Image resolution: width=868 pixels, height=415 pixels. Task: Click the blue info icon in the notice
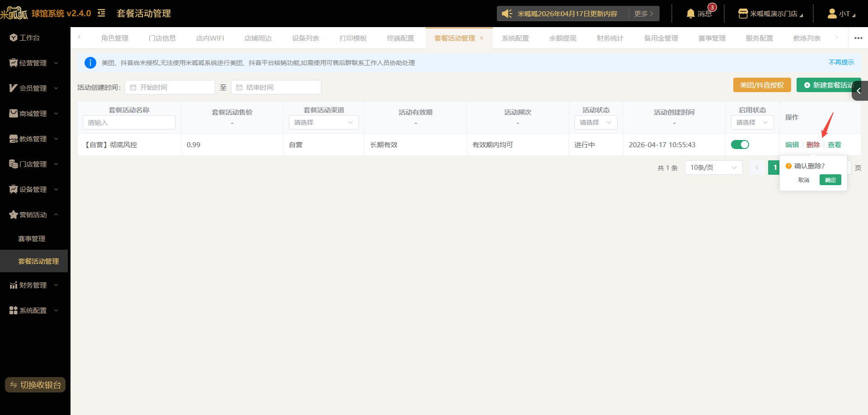(90, 63)
